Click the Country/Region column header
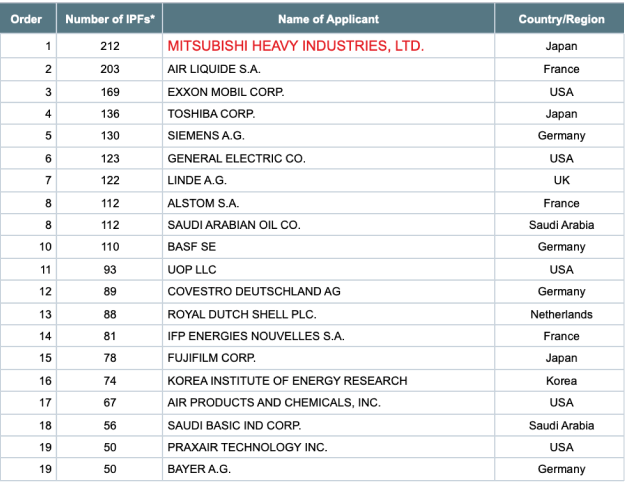Screen dimensions: 625x484 pos(561,19)
